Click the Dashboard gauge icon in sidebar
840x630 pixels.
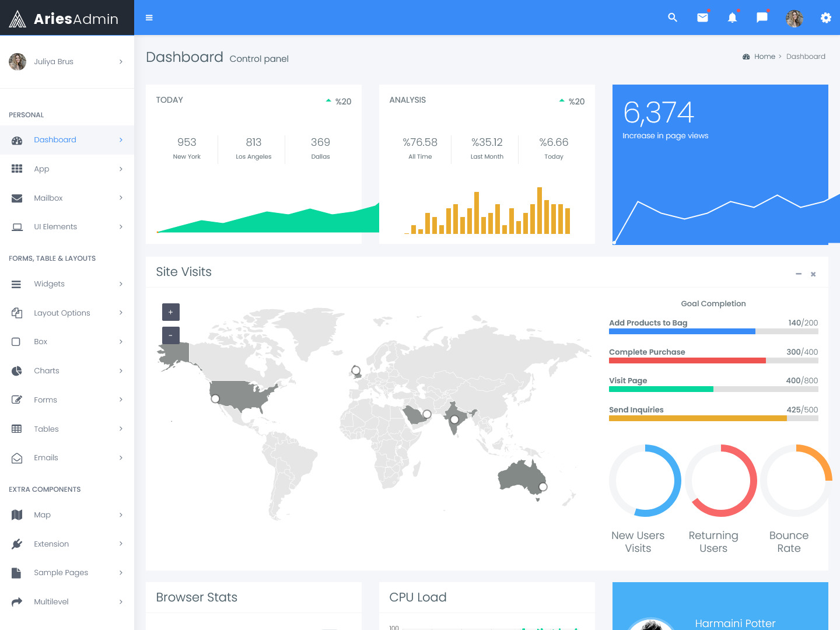tap(17, 140)
